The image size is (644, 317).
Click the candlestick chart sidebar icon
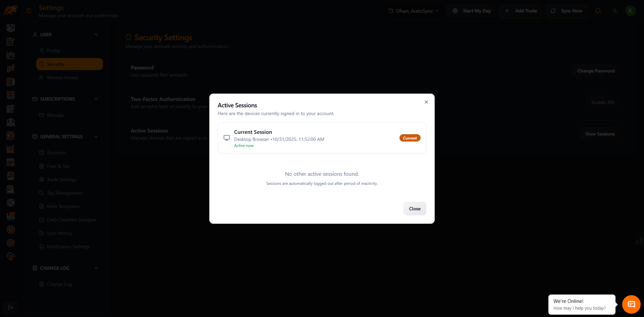coord(11,55)
